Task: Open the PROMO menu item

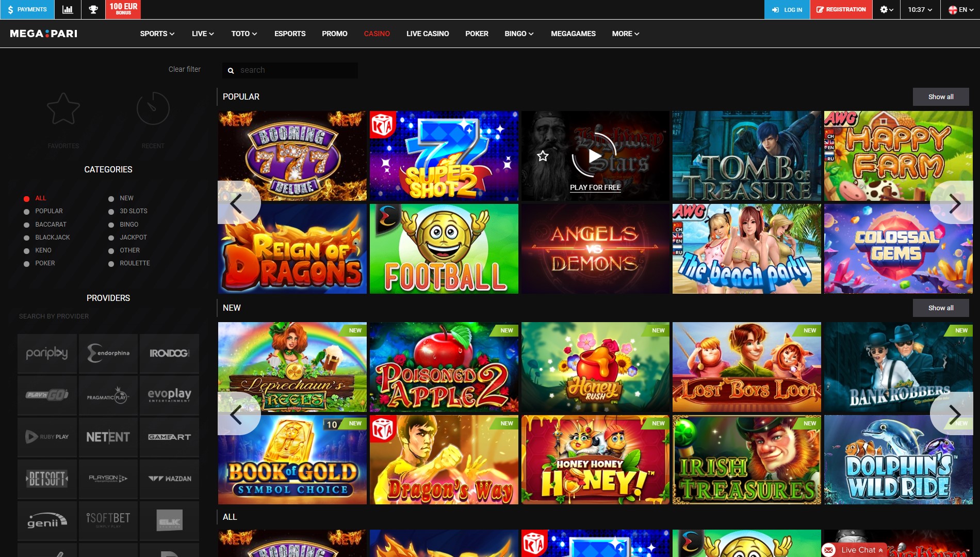Action: (x=335, y=34)
